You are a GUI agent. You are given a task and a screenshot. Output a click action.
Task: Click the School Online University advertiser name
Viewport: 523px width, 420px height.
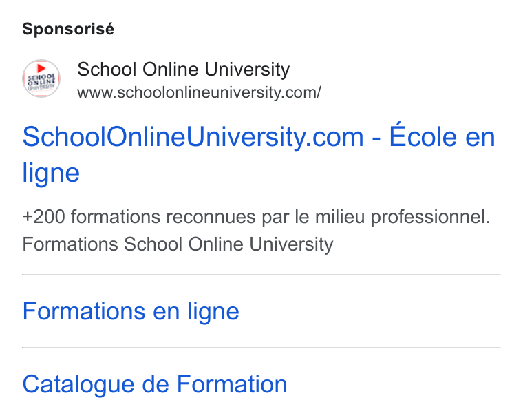click(x=184, y=70)
